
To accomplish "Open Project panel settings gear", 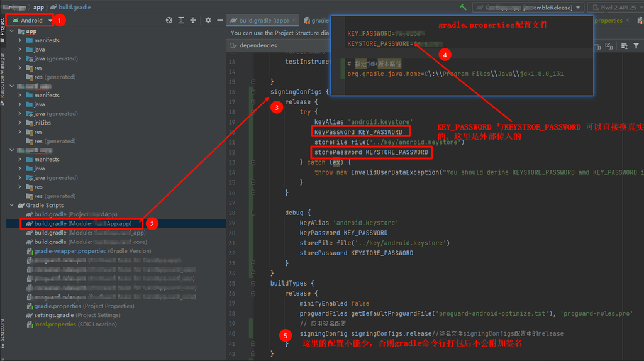I will tap(208, 20).
